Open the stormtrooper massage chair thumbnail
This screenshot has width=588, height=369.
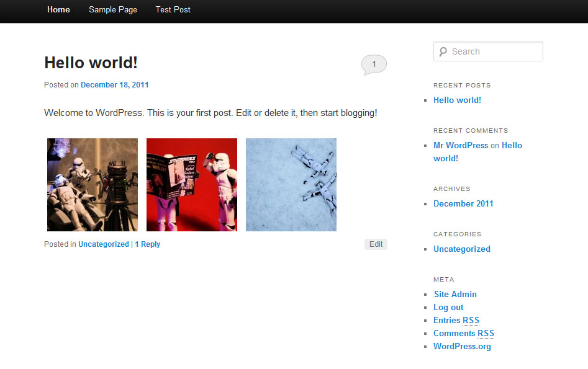pos(93,185)
